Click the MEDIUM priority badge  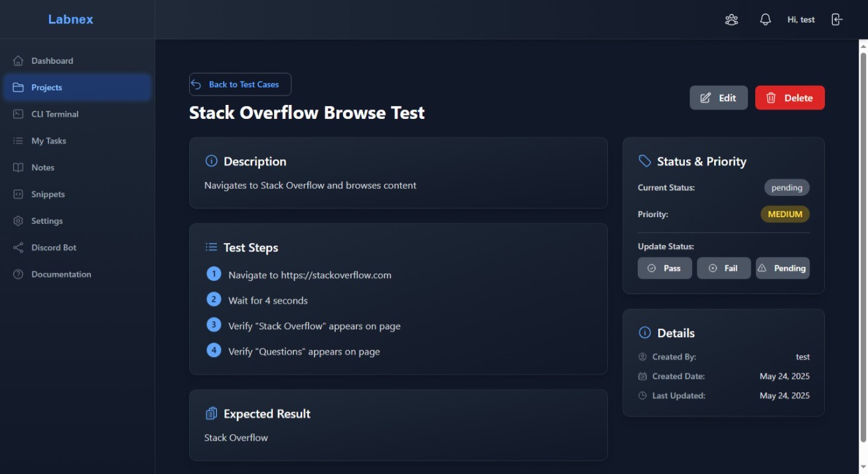coord(785,214)
